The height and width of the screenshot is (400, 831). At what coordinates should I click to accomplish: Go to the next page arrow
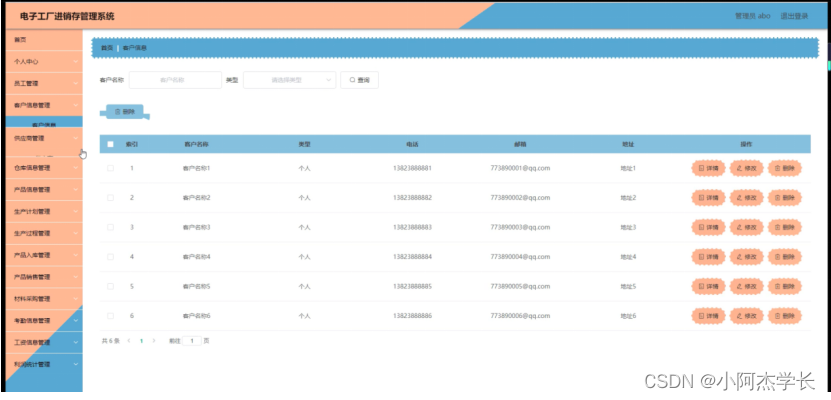154,341
